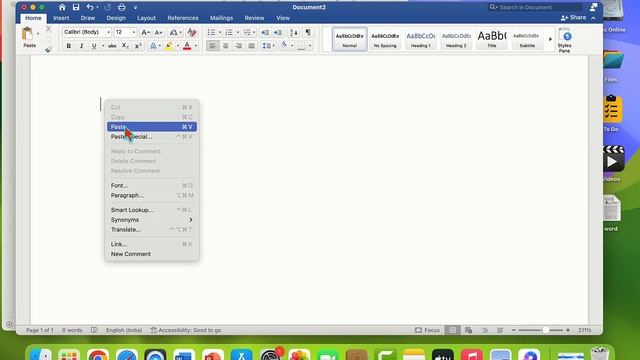The image size is (640, 360).
Task: Apply Title style
Action: click(x=492, y=39)
